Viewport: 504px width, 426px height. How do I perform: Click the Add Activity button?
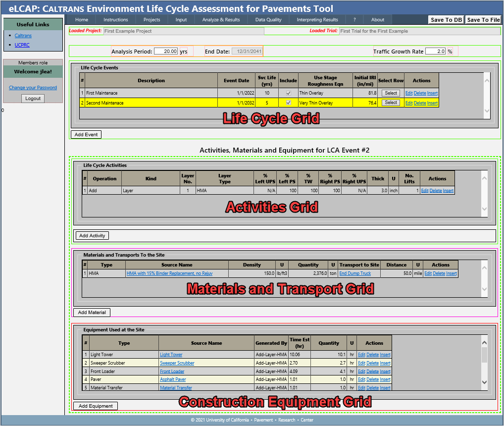(x=92, y=236)
